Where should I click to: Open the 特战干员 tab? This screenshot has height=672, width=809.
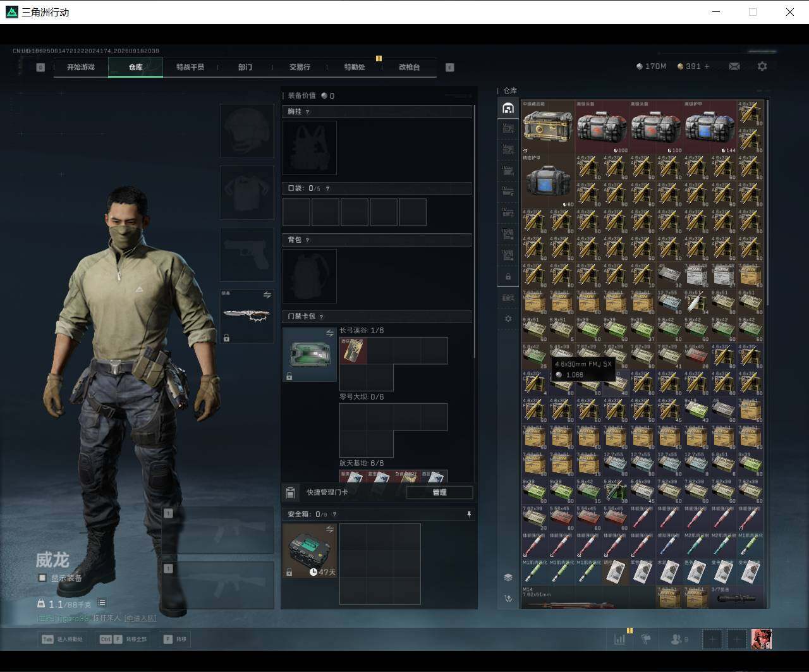pyautogui.click(x=190, y=67)
